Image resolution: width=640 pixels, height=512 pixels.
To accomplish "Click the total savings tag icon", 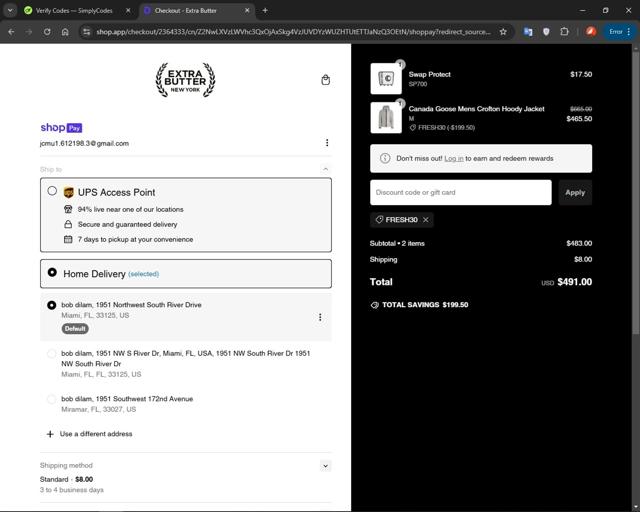I will (x=374, y=305).
